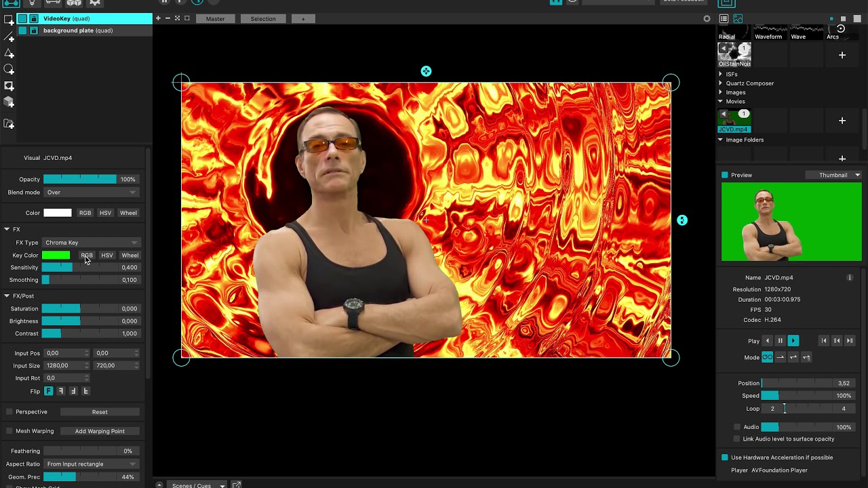This screenshot has height=488, width=868.
Task: Reset the perspective
Action: [x=100, y=412]
